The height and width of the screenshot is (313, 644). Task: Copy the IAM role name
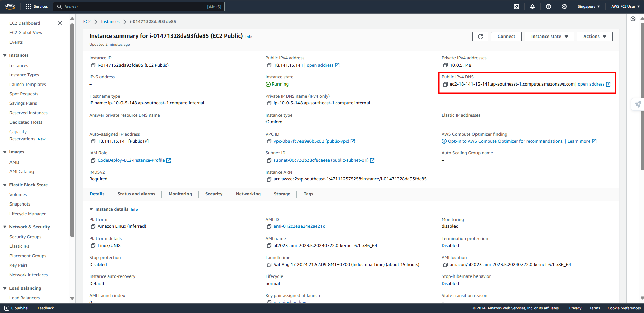tap(93, 160)
